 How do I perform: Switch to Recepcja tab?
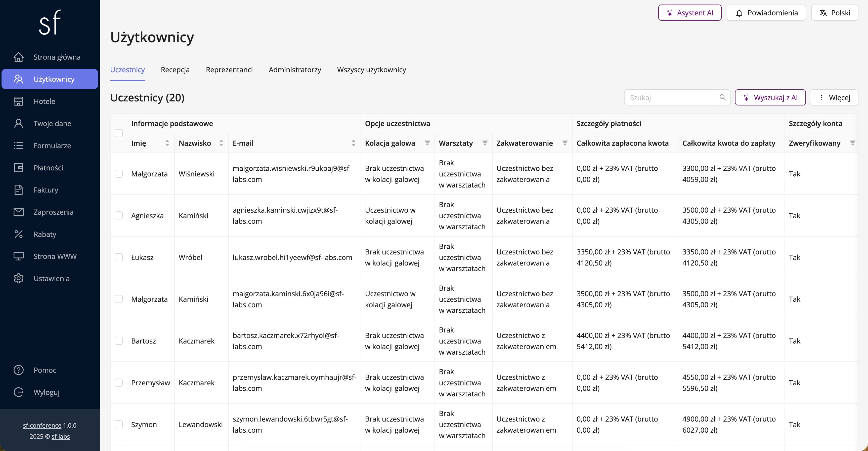tap(175, 70)
